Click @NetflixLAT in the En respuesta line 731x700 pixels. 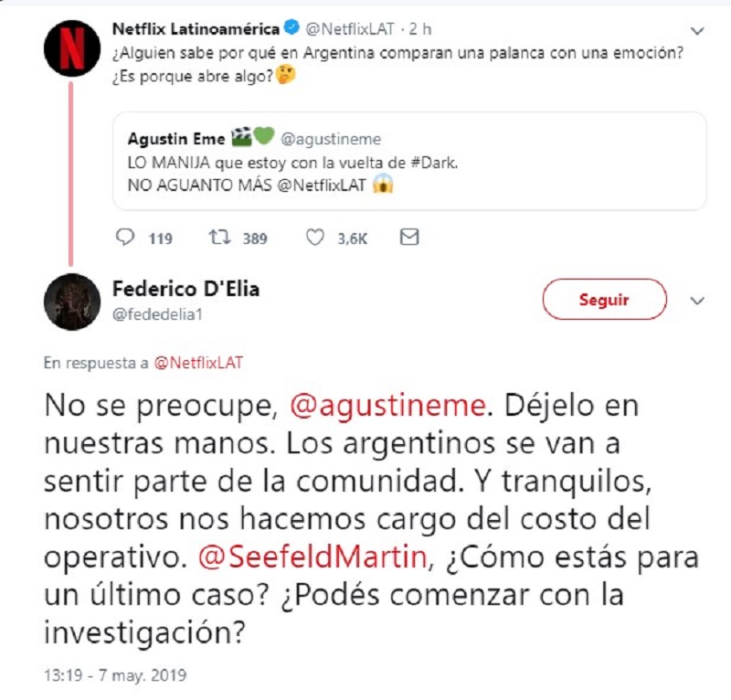[197, 363]
